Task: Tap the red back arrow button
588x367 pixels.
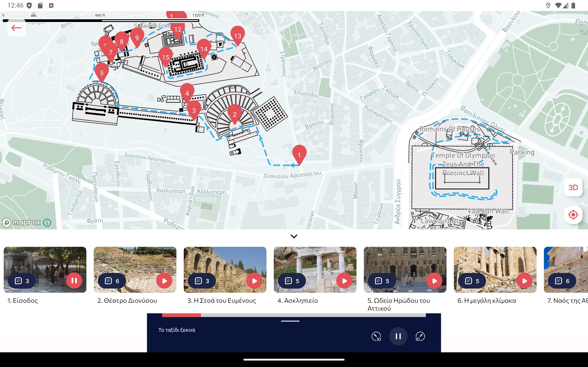Action: (x=16, y=28)
